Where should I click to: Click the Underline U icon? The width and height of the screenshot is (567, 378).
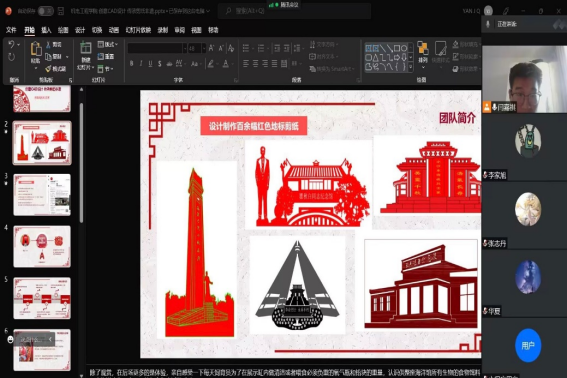(150, 64)
